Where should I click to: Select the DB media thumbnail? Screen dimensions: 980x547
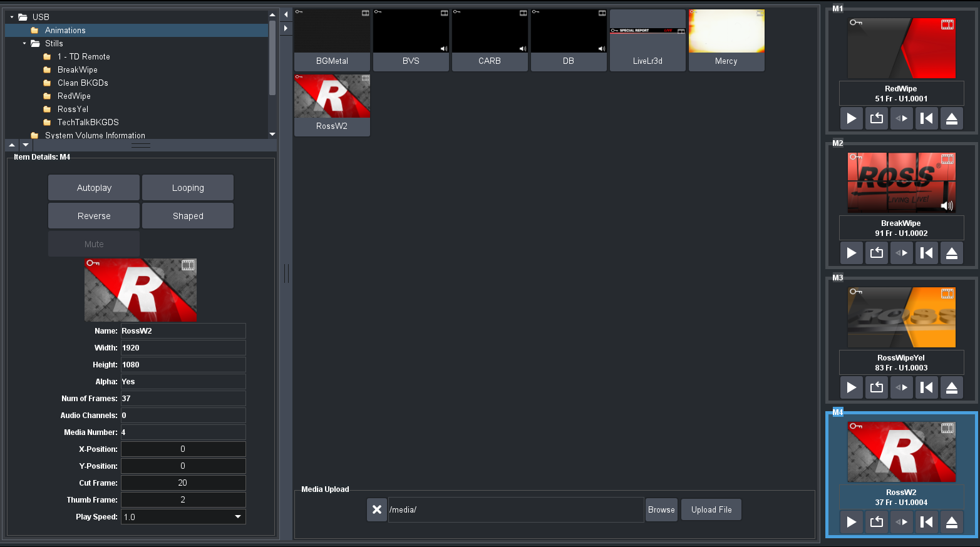[x=569, y=40]
